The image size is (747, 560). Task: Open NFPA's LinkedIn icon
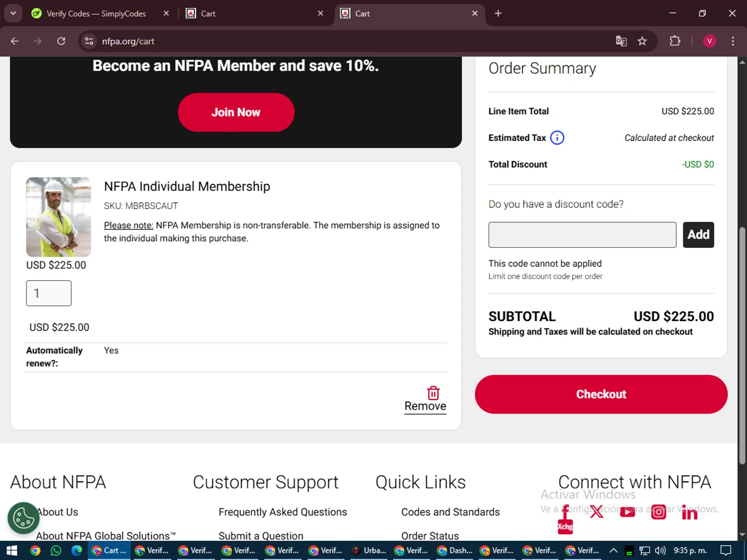pyautogui.click(x=689, y=513)
